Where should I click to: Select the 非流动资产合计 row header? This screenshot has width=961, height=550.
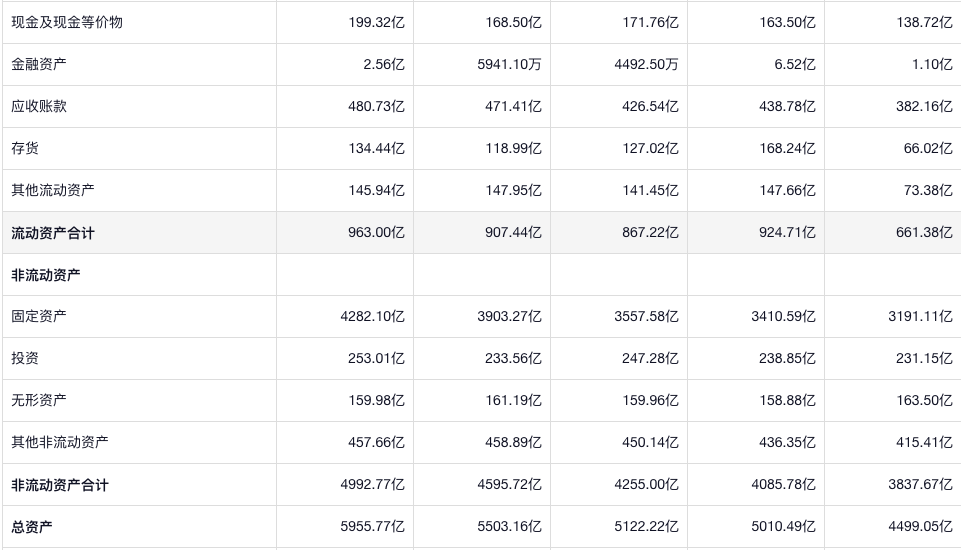pyautogui.click(x=60, y=485)
